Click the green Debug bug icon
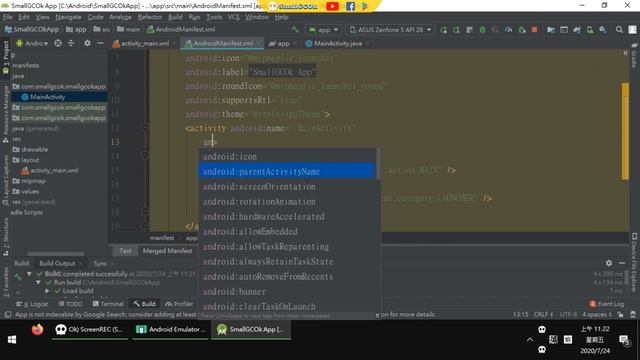 (482, 30)
